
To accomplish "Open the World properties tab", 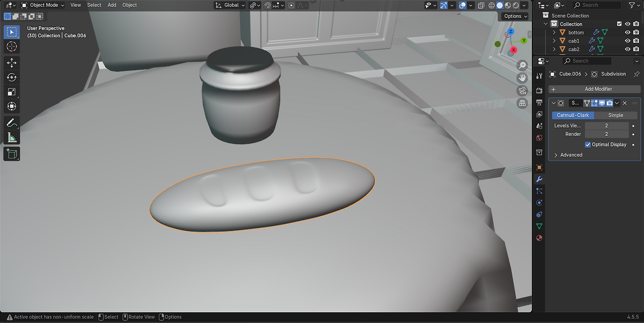I will point(539,138).
